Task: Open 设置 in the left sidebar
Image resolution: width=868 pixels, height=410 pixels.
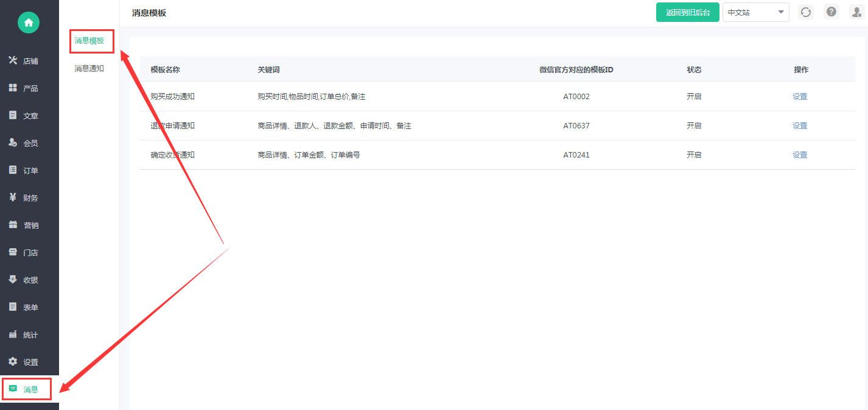Action: 29,362
